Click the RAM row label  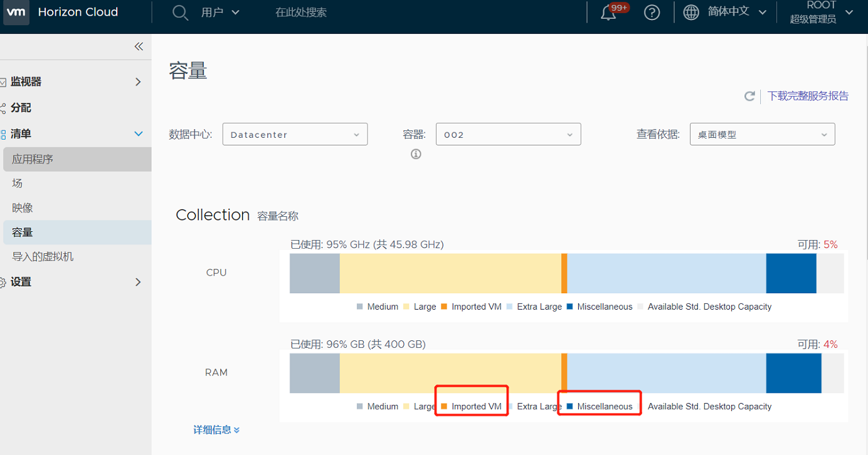(x=216, y=372)
